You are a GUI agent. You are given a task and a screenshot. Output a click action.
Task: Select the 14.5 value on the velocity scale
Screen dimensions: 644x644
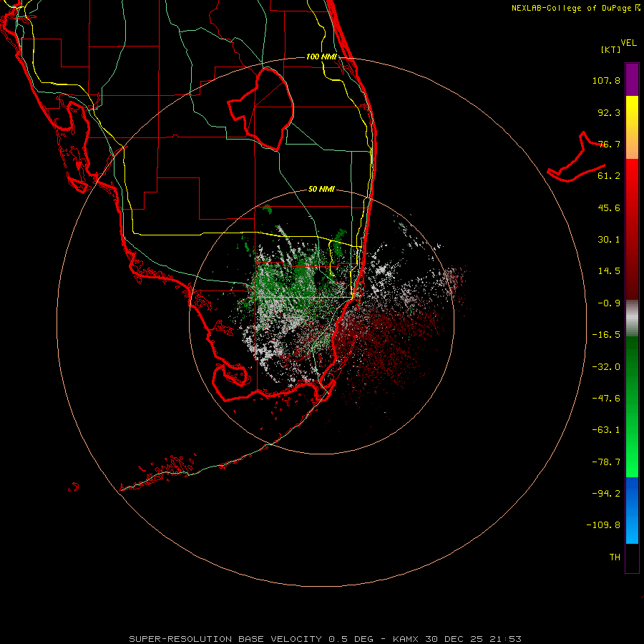pos(609,271)
